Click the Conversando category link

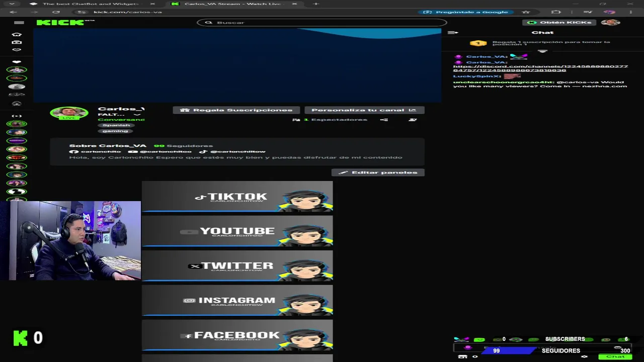pyautogui.click(x=121, y=120)
